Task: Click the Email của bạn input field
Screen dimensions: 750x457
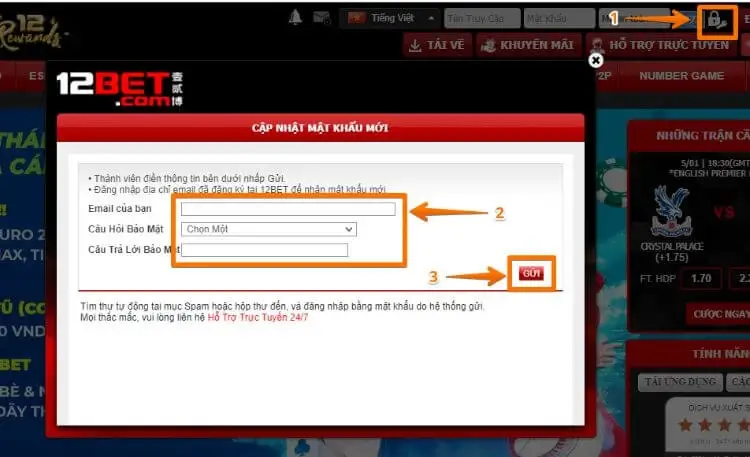Action: point(288,209)
